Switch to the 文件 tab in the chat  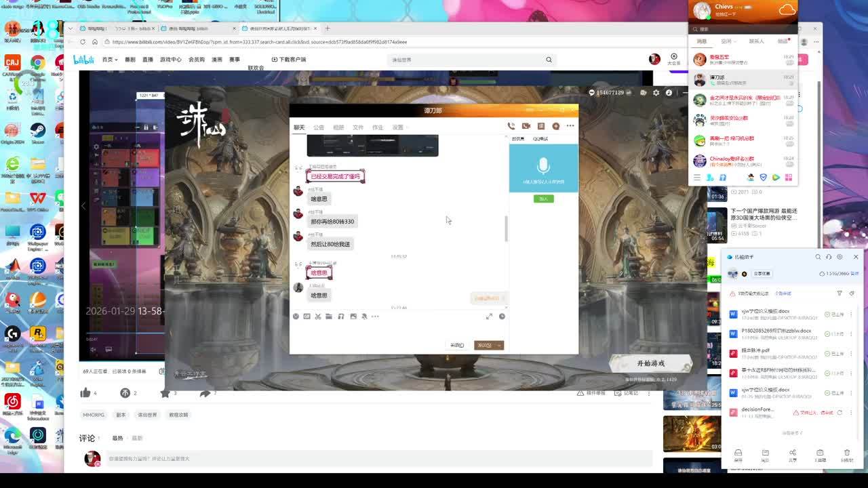coord(358,127)
